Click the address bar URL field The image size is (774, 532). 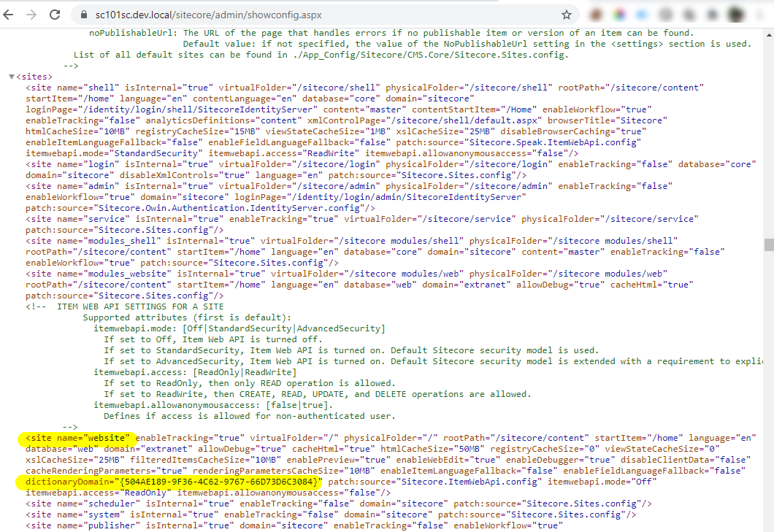(x=323, y=15)
